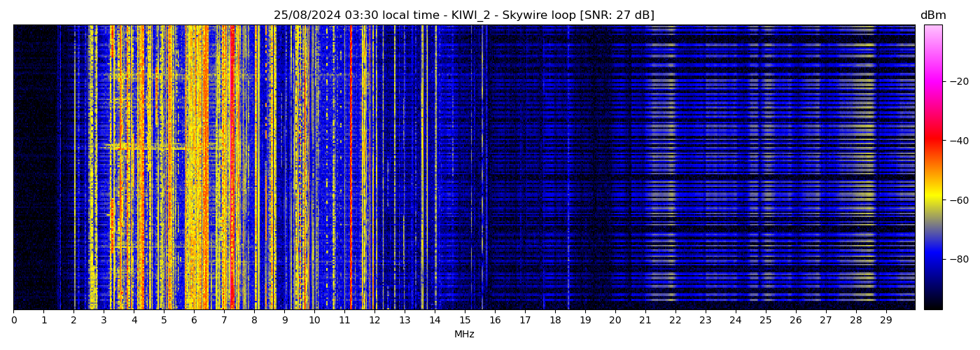Click the -40 colorbar tick label

tap(958, 140)
